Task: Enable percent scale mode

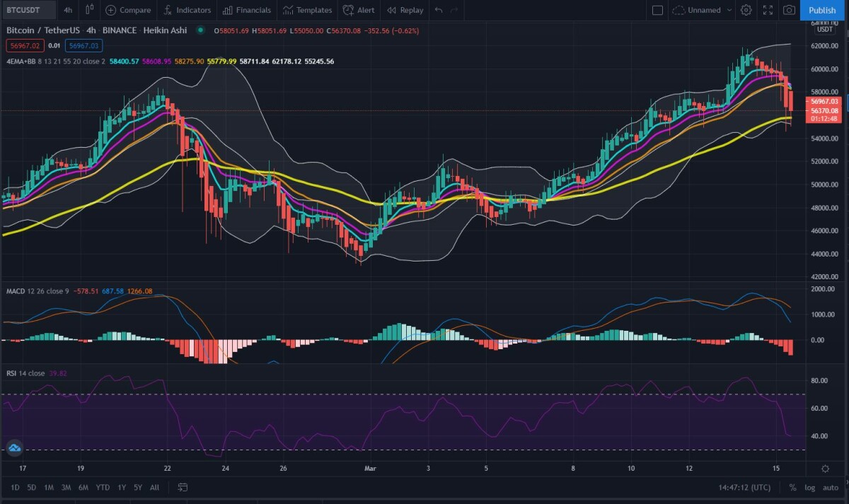Action: pos(792,487)
